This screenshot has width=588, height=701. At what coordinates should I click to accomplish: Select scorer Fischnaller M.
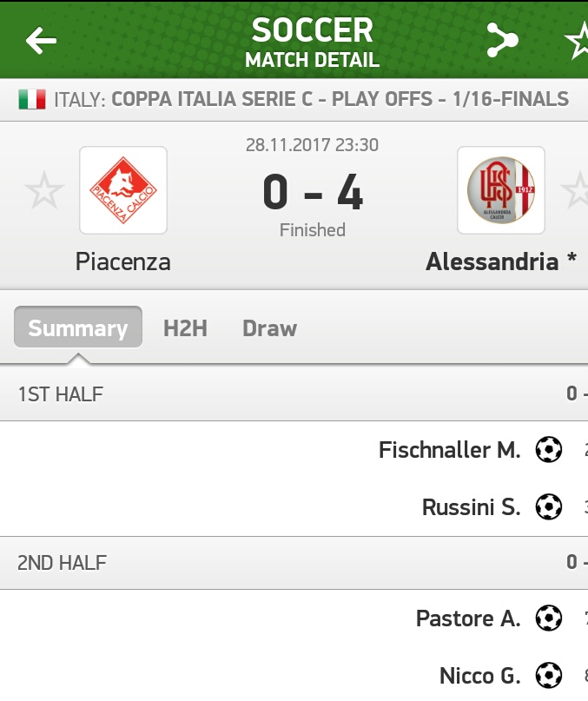tap(449, 450)
